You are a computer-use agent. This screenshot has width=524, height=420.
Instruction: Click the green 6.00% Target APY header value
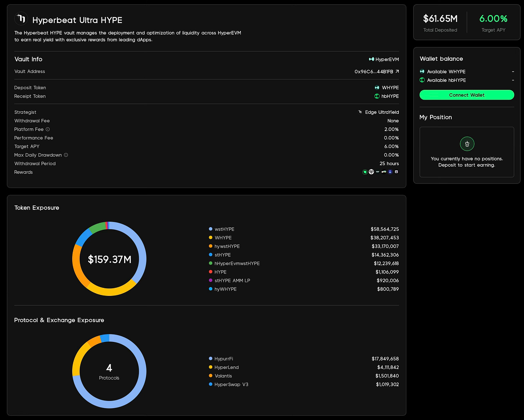(493, 19)
